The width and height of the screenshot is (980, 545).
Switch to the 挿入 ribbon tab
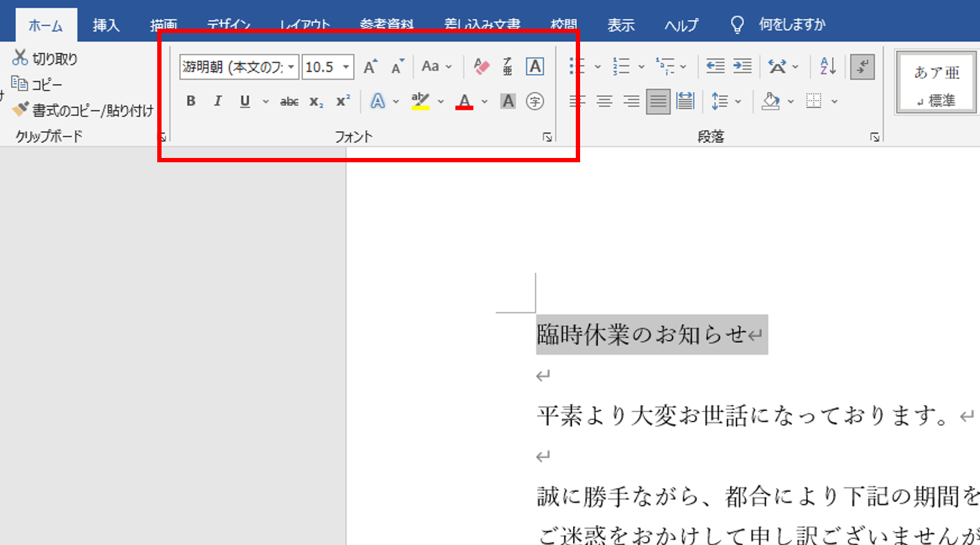coord(106,24)
